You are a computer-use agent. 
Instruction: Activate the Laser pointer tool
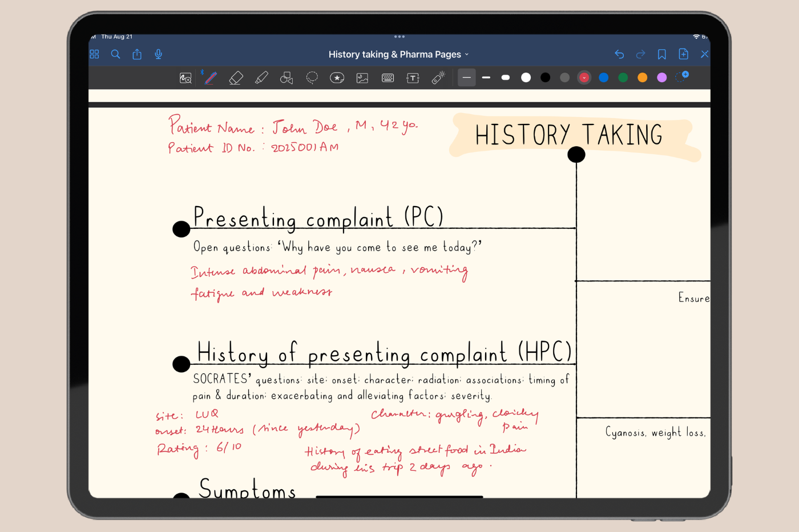pyautogui.click(x=438, y=78)
